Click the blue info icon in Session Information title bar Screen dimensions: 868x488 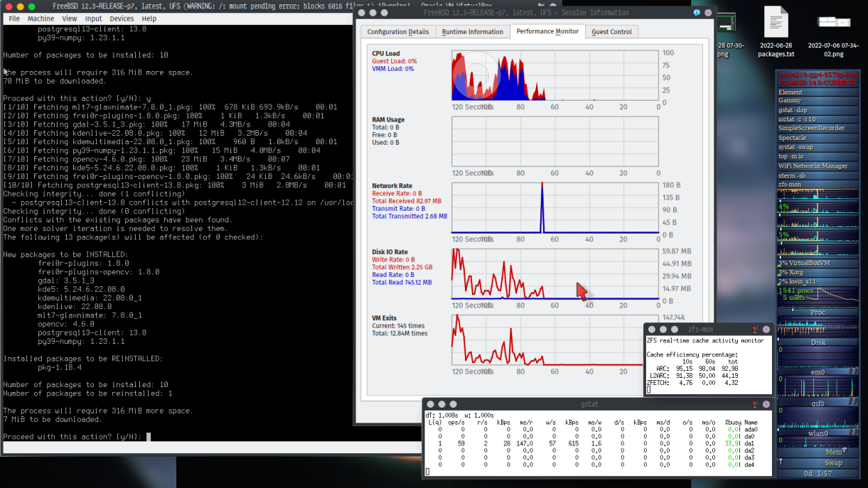click(x=697, y=13)
